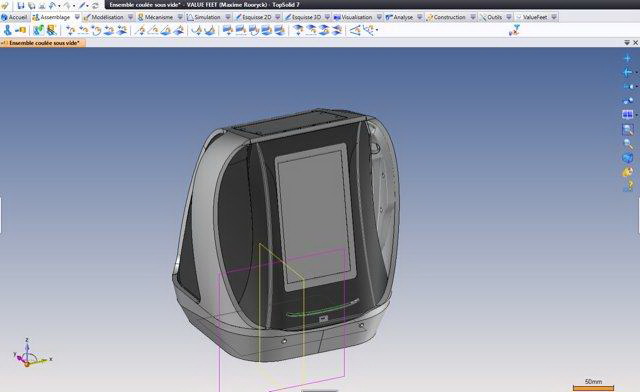
Task: Click the 50mm scale bar indicator
Action: click(593, 385)
